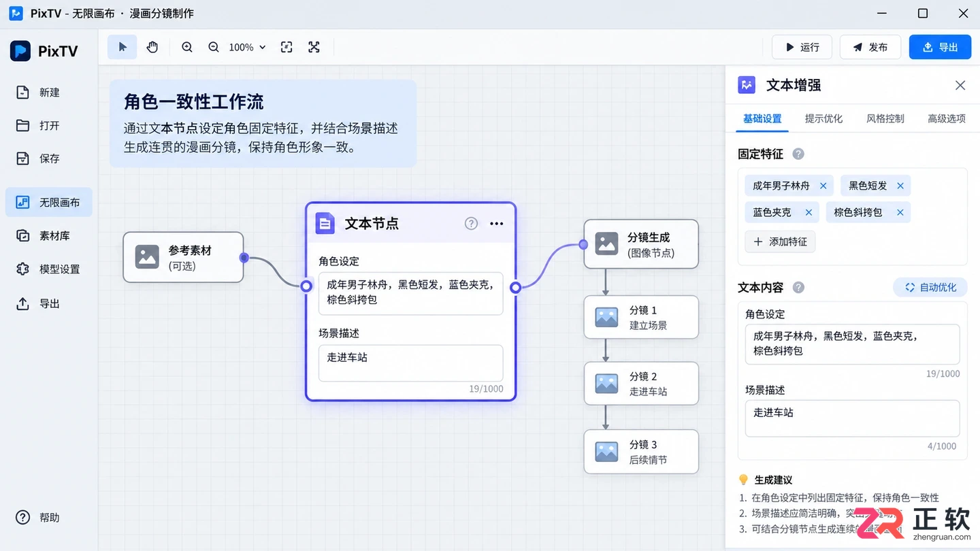
Task: Remove the 黑色短发 feature tag
Action: point(900,186)
